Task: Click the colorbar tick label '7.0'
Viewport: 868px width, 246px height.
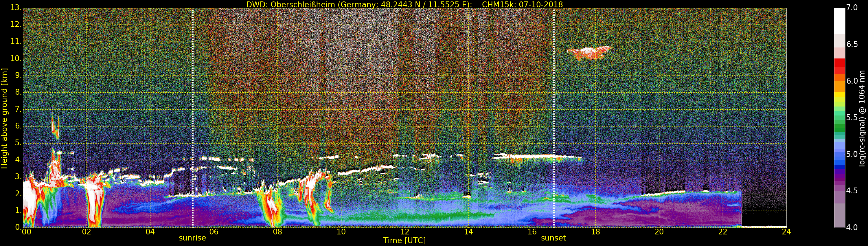Action: point(852,8)
